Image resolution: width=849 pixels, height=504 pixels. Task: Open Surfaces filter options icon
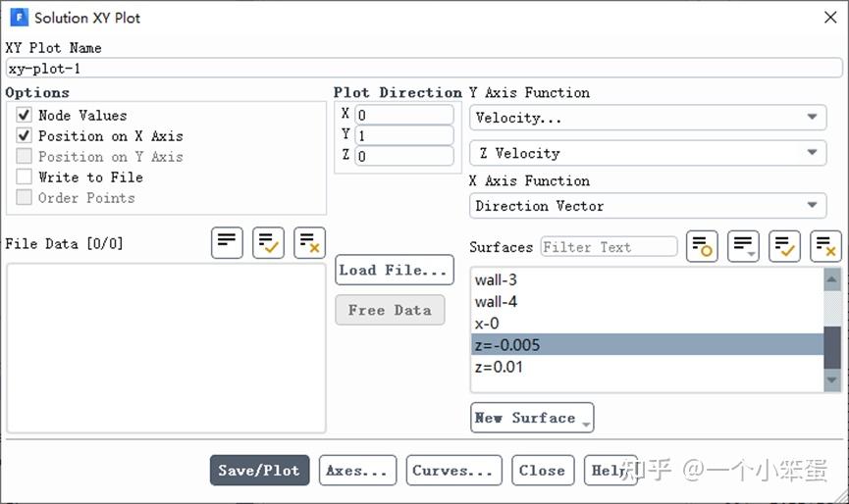click(702, 247)
